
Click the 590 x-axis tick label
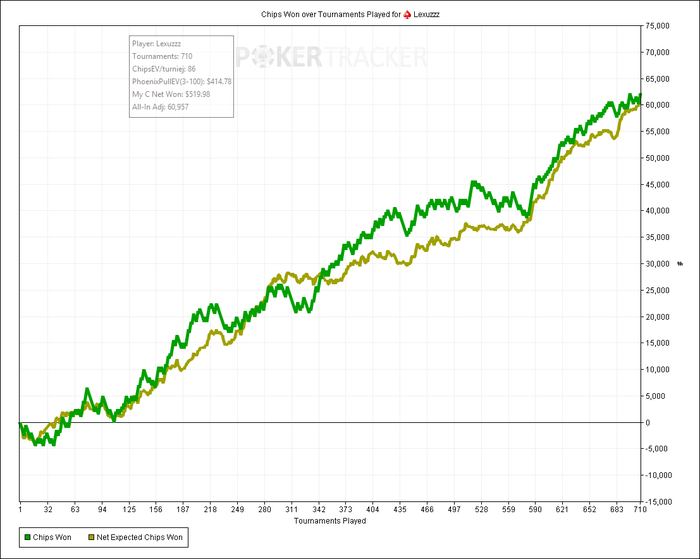(535, 509)
